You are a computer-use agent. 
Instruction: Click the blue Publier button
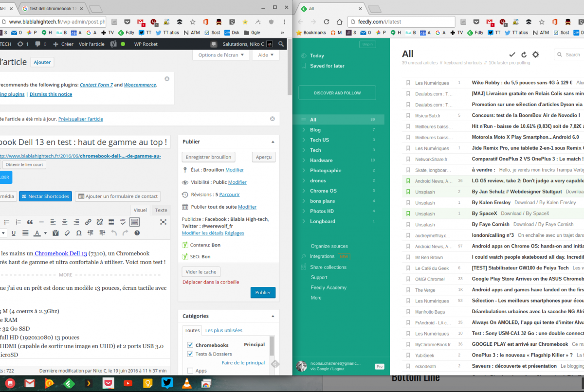tap(263, 293)
